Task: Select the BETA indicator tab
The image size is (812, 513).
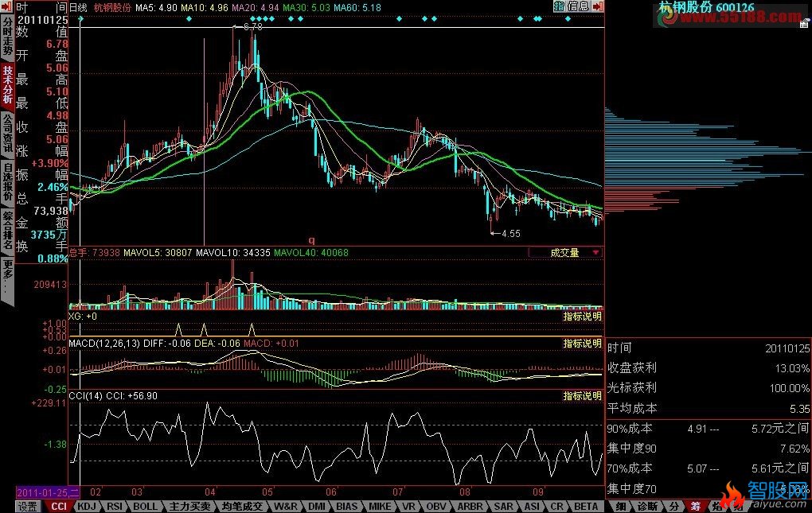Action: pyautogui.click(x=586, y=507)
